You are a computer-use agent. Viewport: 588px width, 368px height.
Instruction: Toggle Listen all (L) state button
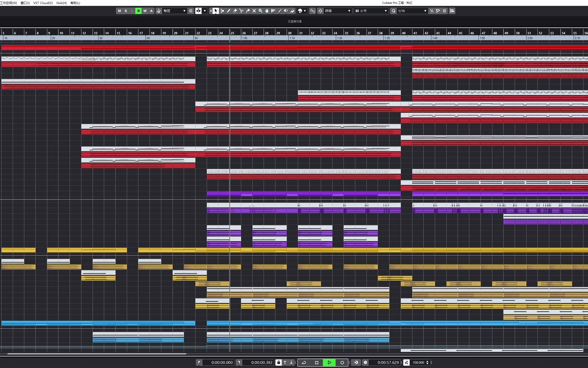132,11
